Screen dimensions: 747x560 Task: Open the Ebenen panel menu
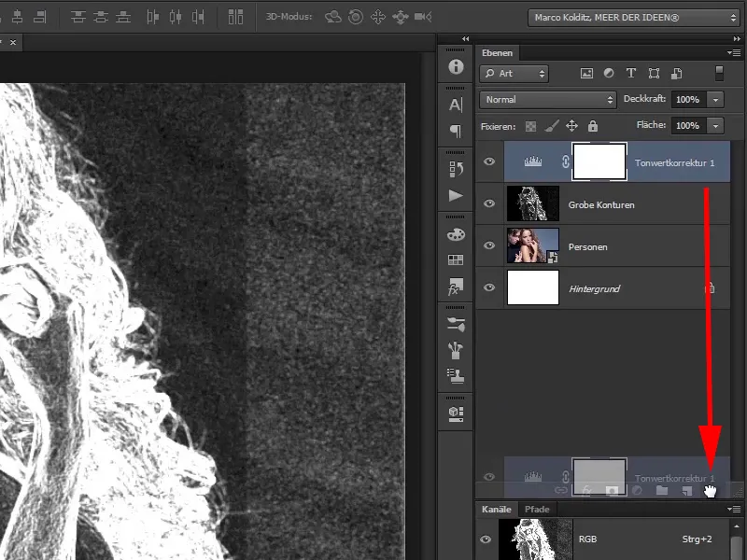click(734, 52)
